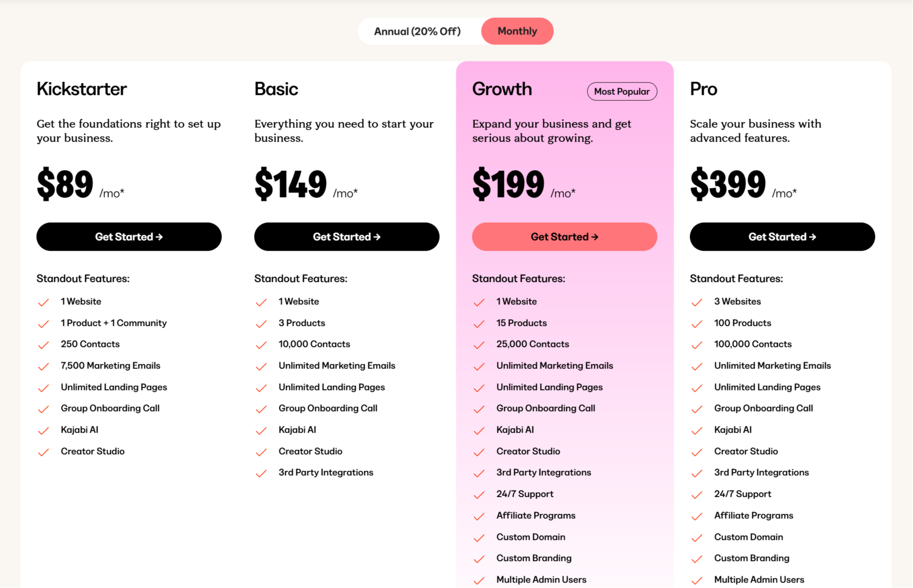Image resolution: width=913 pixels, height=588 pixels.
Task: Click checkmark next to Growth Affiliate Programs
Action: [x=479, y=516]
